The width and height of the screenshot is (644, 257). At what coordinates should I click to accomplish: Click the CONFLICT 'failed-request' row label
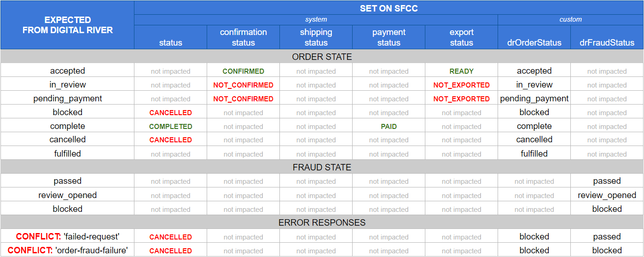[x=68, y=236]
